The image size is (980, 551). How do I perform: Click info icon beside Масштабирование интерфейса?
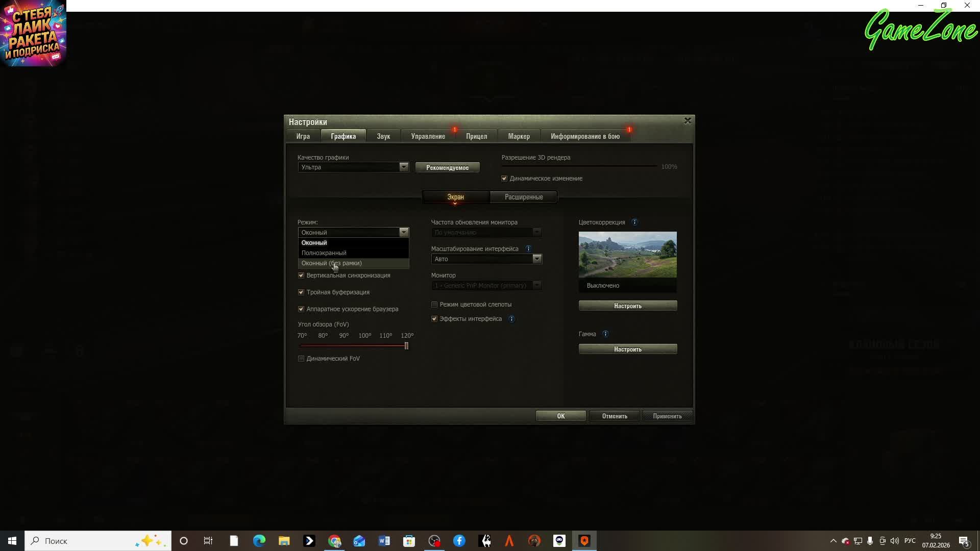click(528, 249)
